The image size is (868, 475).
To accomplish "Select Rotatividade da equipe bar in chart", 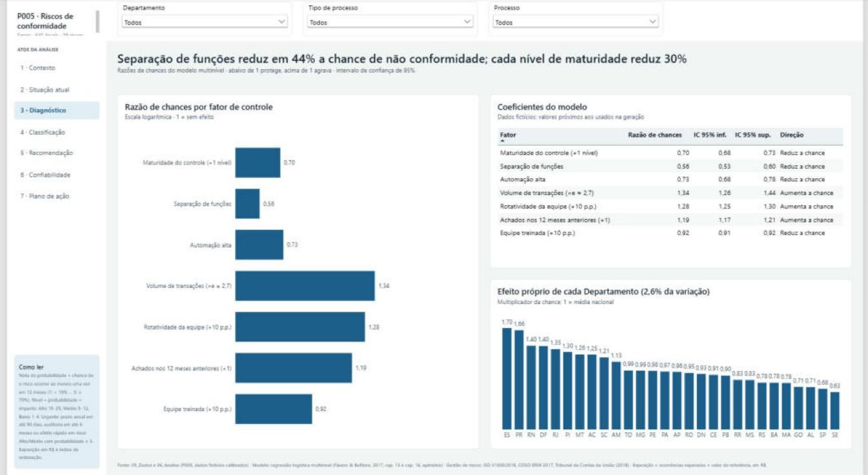I will point(300,327).
